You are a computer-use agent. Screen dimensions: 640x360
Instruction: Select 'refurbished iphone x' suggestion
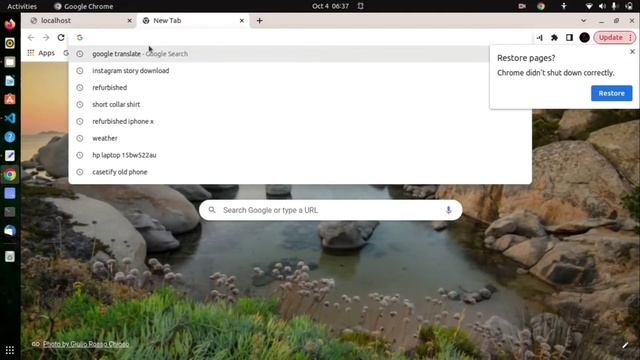pyautogui.click(x=300, y=121)
